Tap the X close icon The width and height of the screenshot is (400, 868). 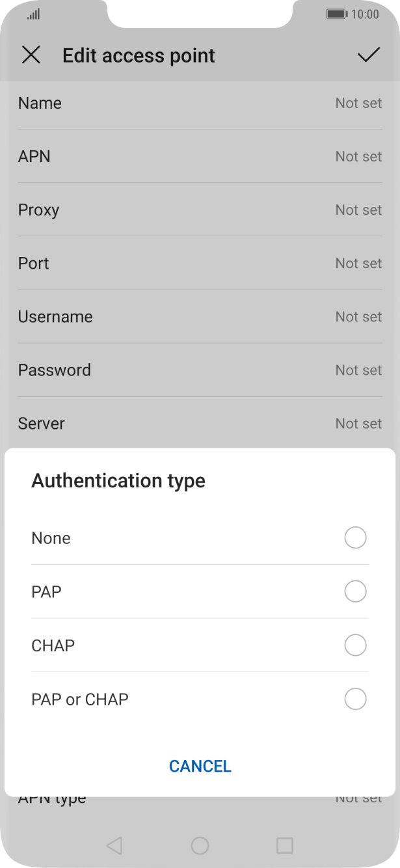(31, 55)
